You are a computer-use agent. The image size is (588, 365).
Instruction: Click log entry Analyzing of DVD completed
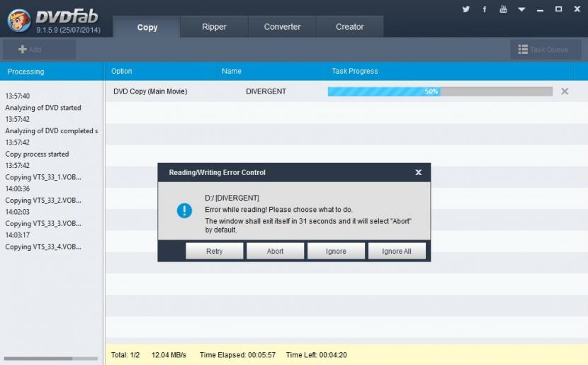52,131
